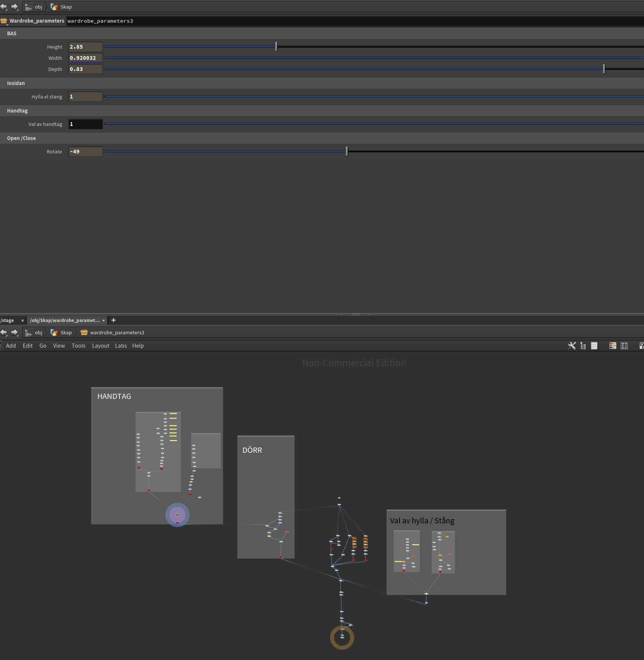
Task: Click the Hylla el stang parameter label
Action: [x=47, y=97]
